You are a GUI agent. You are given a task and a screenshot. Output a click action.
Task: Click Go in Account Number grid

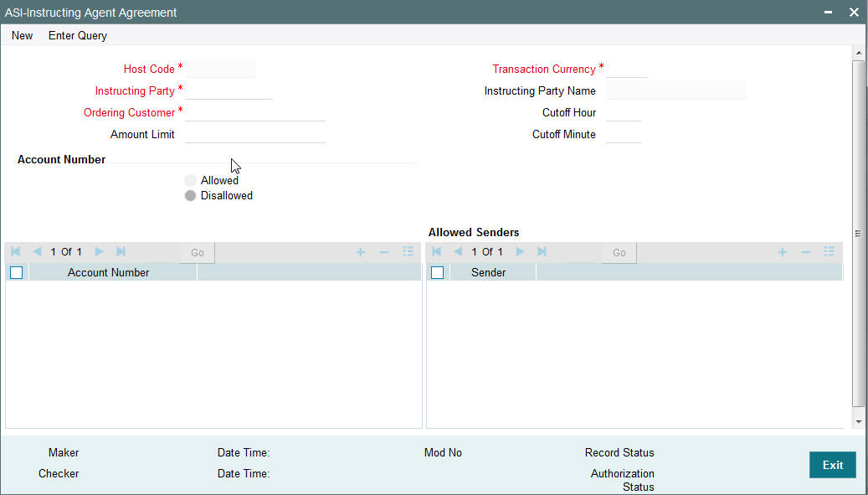coord(198,252)
